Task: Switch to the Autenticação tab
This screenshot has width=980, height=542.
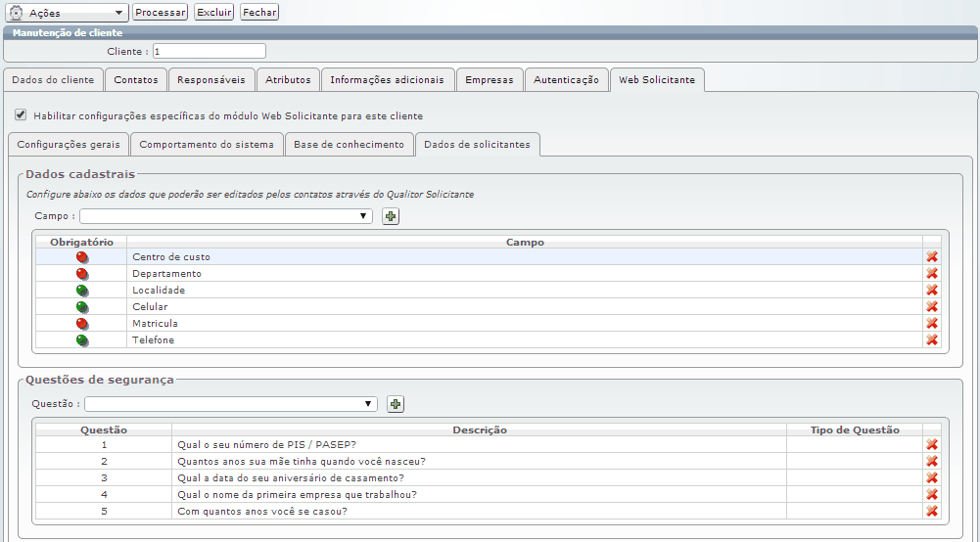Action: pos(566,80)
